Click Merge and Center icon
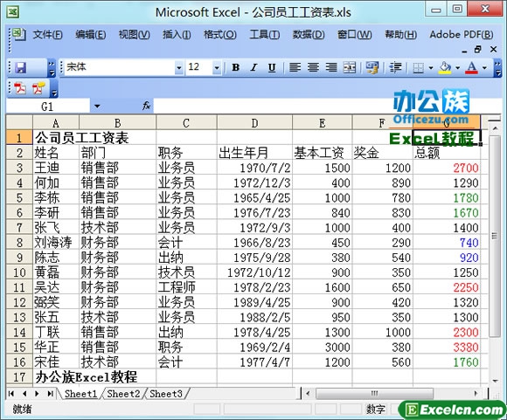 point(350,67)
